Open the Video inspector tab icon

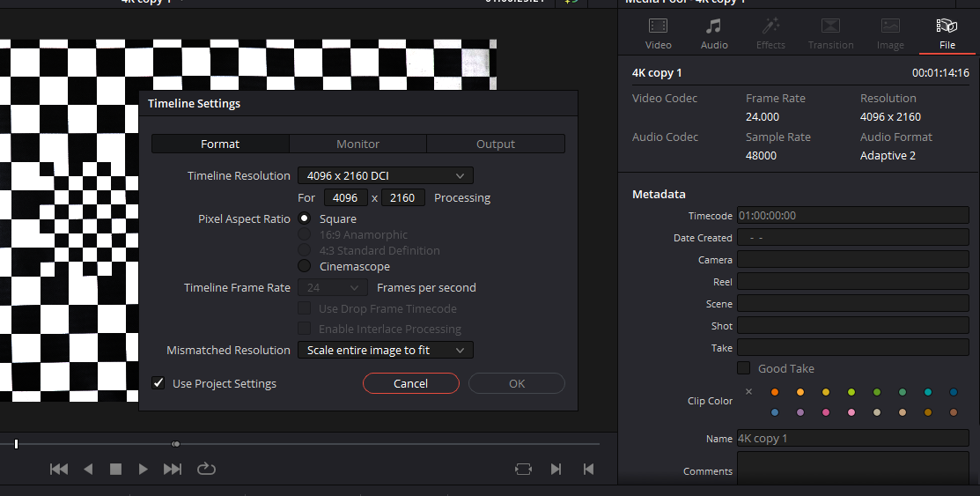[658, 26]
